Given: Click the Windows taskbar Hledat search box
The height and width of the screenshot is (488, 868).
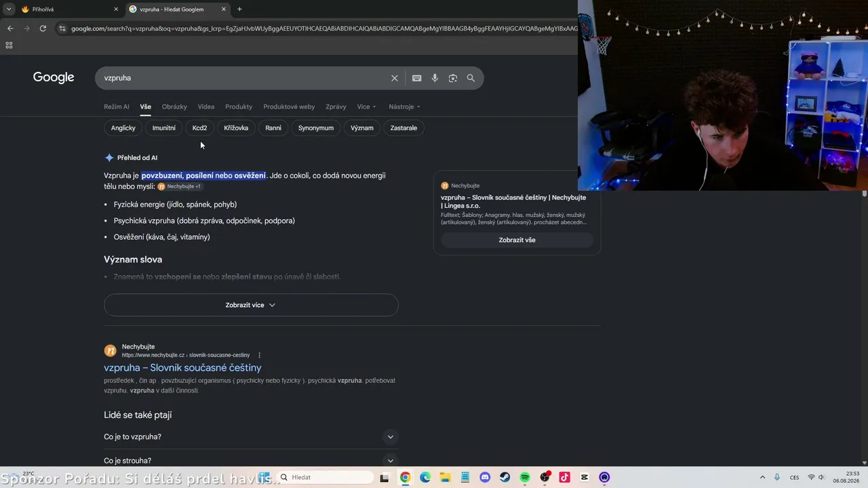Looking at the screenshot, I should 325,477.
